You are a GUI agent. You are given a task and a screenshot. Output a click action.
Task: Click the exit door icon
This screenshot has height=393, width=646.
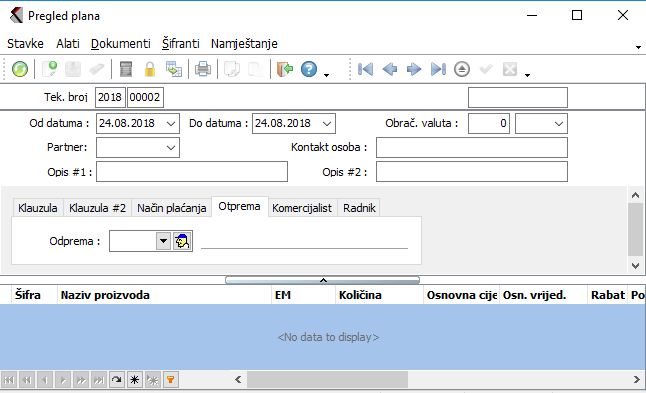[285, 69]
